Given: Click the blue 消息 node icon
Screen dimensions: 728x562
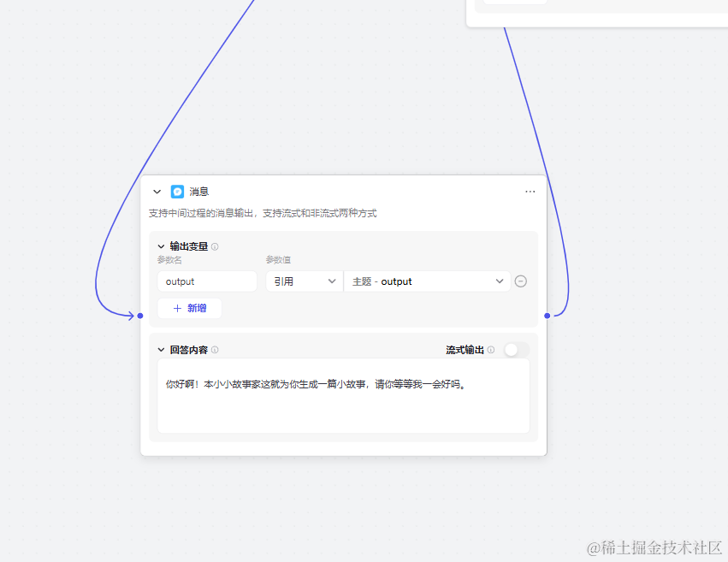Looking at the screenshot, I should coord(177,192).
